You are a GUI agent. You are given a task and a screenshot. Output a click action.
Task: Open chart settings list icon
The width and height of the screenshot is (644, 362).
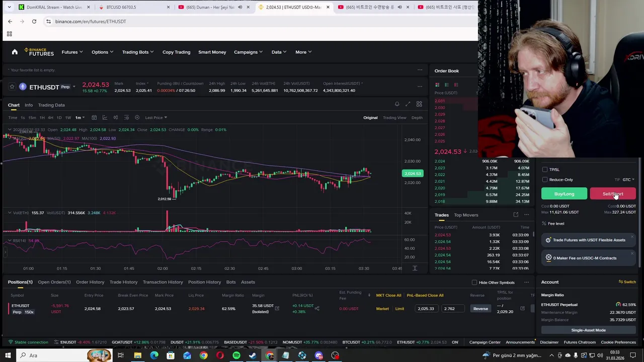(126, 118)
